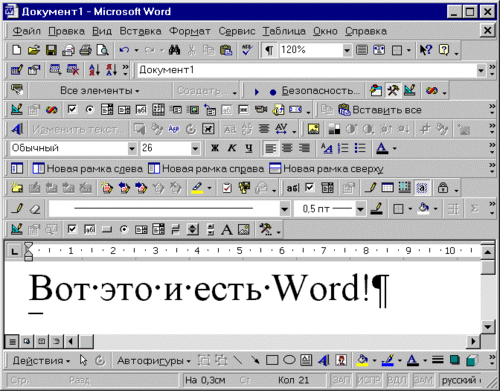Click the Вставить все button
The width and height of the screenshot is (500, 391).
pos(380,110)
